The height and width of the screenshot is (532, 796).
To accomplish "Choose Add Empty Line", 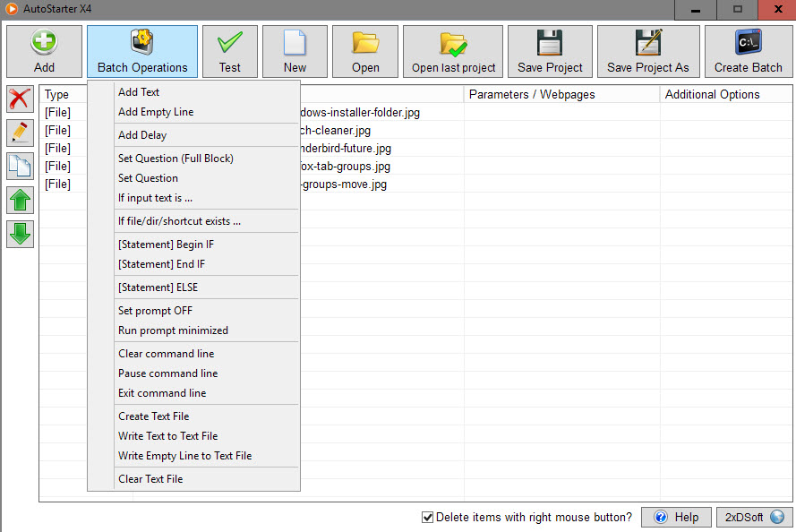I will [x=193, y=112].
